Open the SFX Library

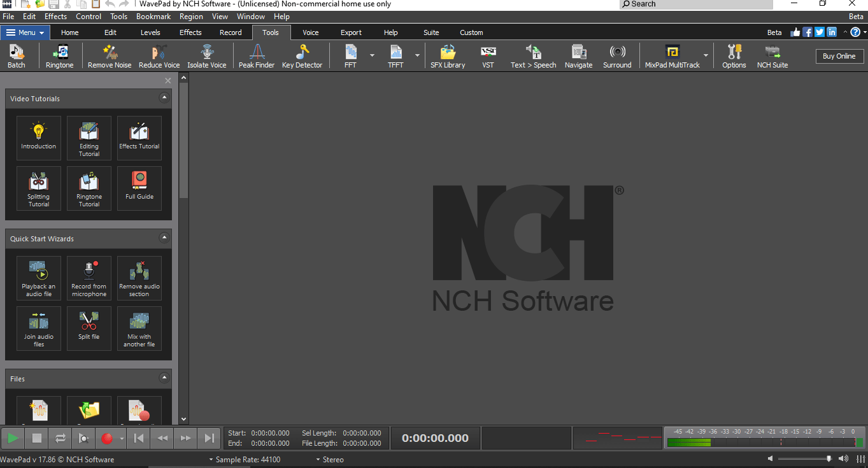[x=448, y=57]
